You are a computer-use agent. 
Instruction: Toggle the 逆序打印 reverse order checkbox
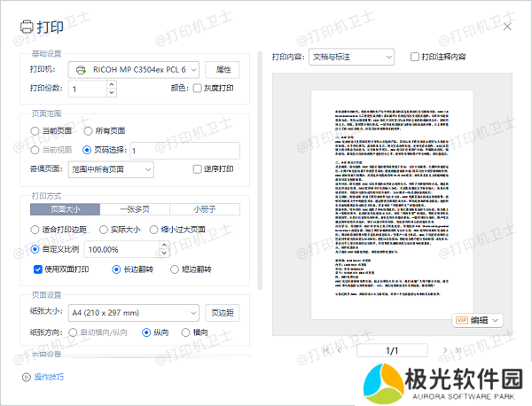coord(197,169)
